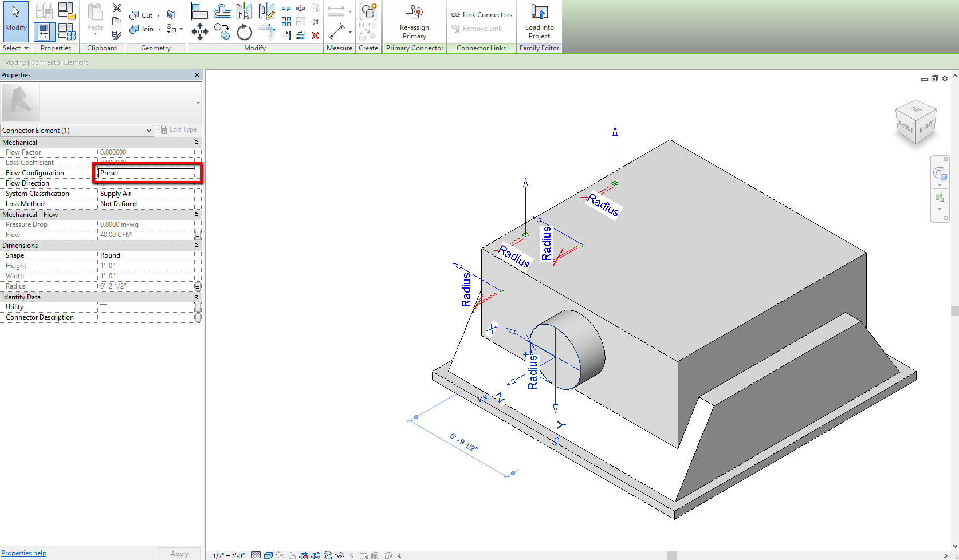Open the Align tool
The image size is (959, 560).
click(x=199, y=10)
